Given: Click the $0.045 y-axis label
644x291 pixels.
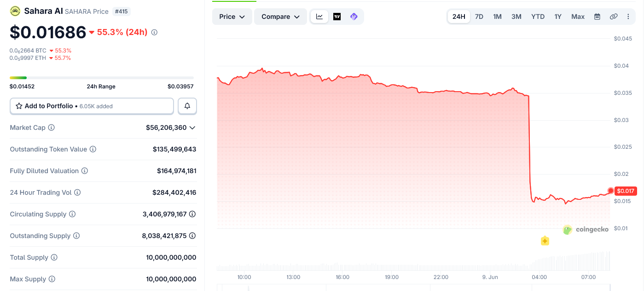Looking at the screenshot, I should click(x=623, y=39).
